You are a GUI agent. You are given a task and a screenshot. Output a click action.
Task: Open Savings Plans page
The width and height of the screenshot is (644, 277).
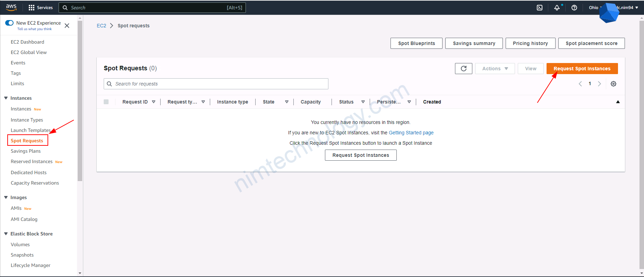click(26, 151)
